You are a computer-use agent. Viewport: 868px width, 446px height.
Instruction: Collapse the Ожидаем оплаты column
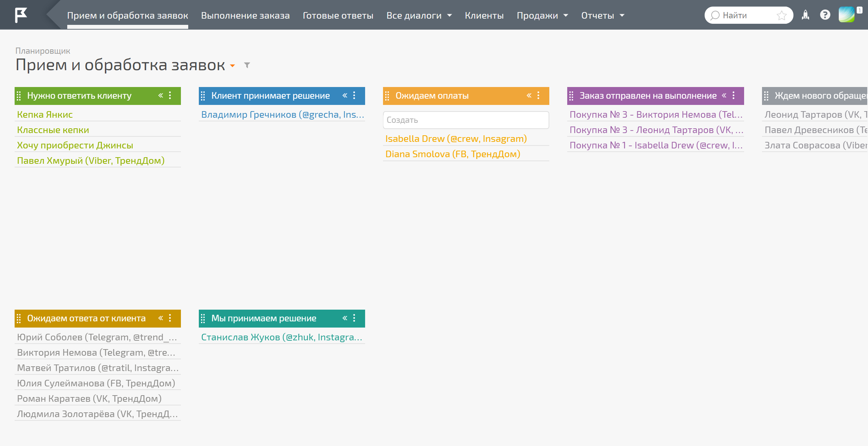529,95
